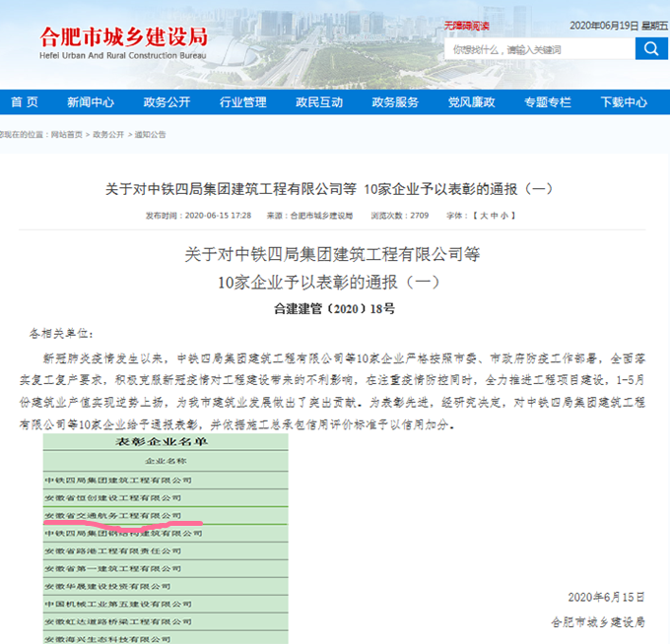Click the commended companies list table image
This screenshot has height=644, width=670.
click(166, 537)
